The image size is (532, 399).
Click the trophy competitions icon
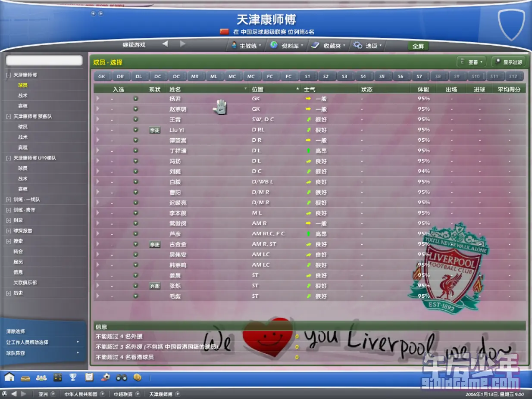[x=73, y=377]
